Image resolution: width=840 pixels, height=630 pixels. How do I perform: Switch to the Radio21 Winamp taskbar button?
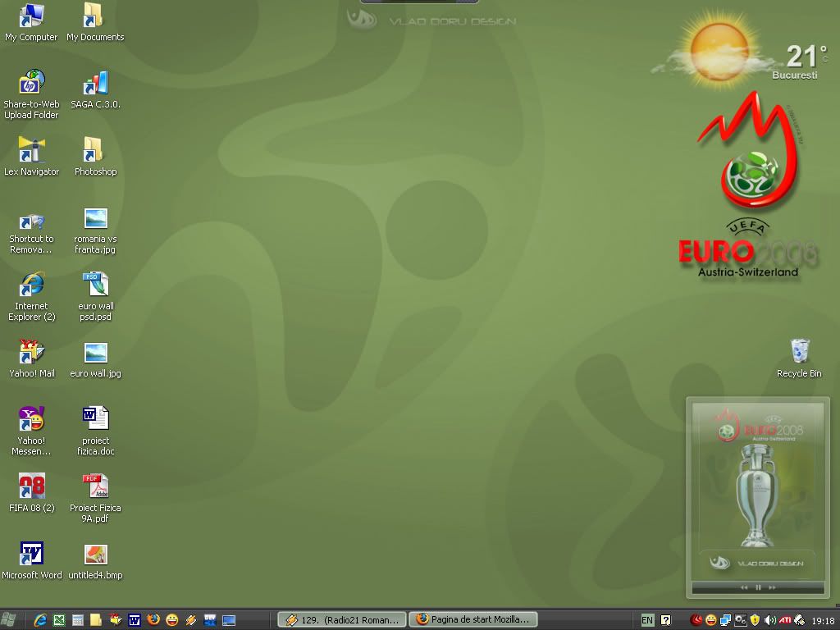[340, 619]
